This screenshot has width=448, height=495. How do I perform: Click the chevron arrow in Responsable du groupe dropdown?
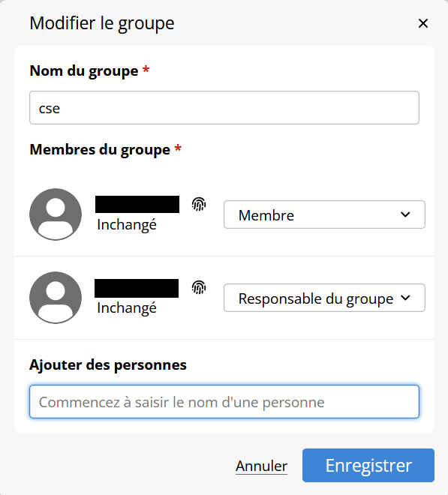tap(405, 298)
